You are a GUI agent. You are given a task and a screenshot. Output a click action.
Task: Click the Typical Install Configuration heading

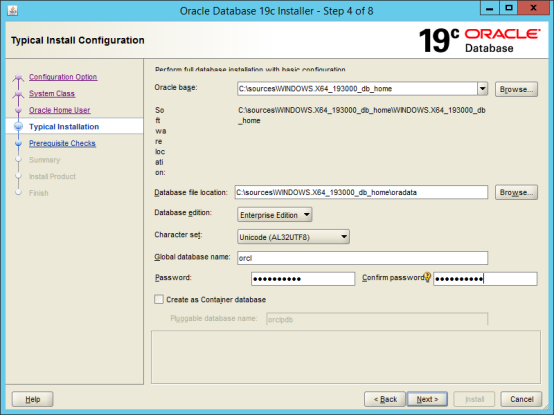pos(78,40)
